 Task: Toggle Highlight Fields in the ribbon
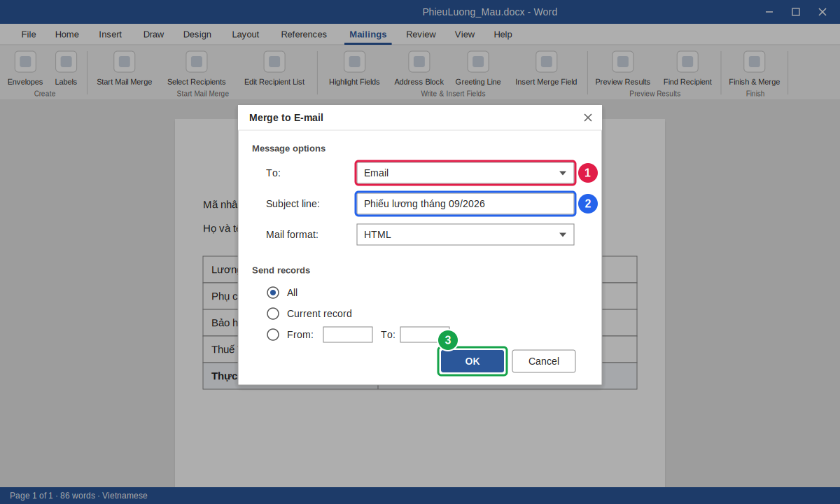[x=354, y=69]
